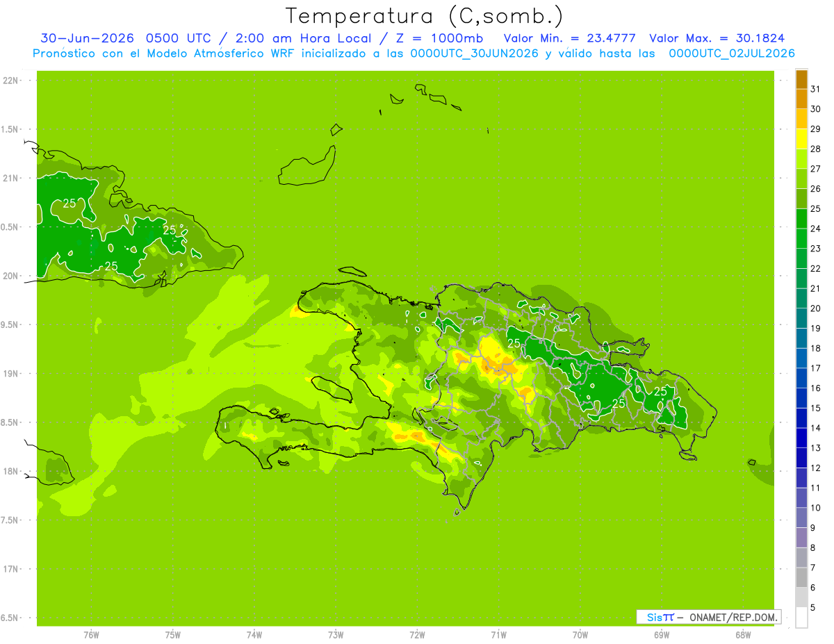
Task: Click the 75W longitude axis label
Action: coord(173,634)
